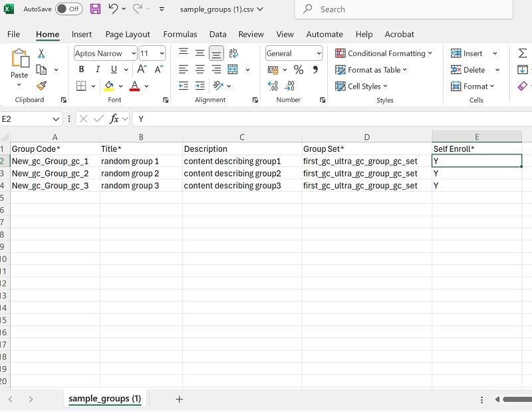Open the Data ribbon tab
Viewport: 532px width, 412px height.
[x=217, y=34]
